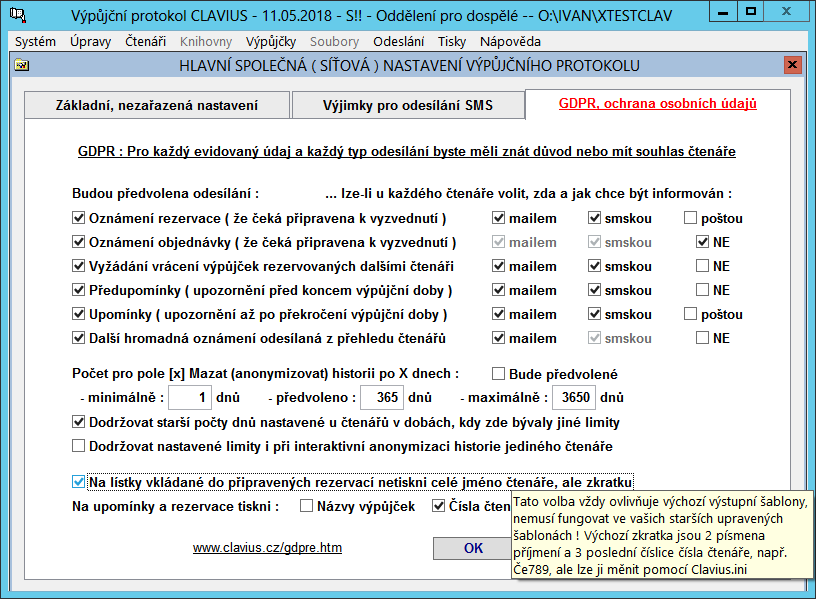Screen dimensions: 816x599
Task: Open the www.clavius.cz/gdpre.htm link
Action: point(267,547)
